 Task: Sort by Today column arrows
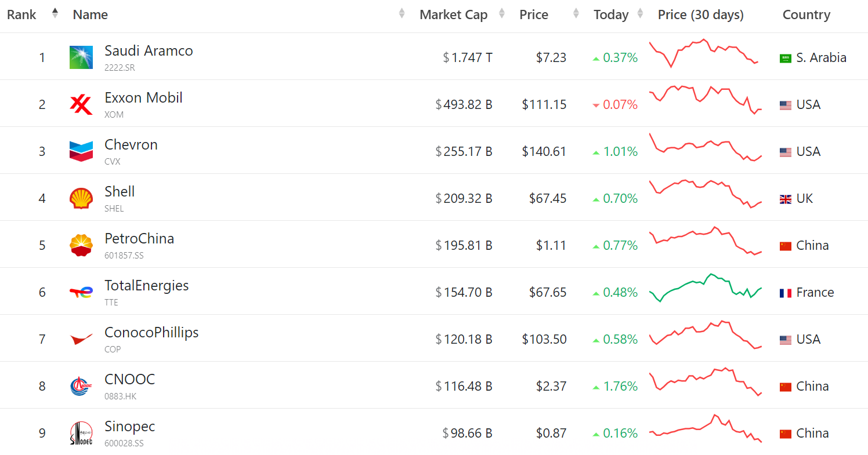point(640,13)
